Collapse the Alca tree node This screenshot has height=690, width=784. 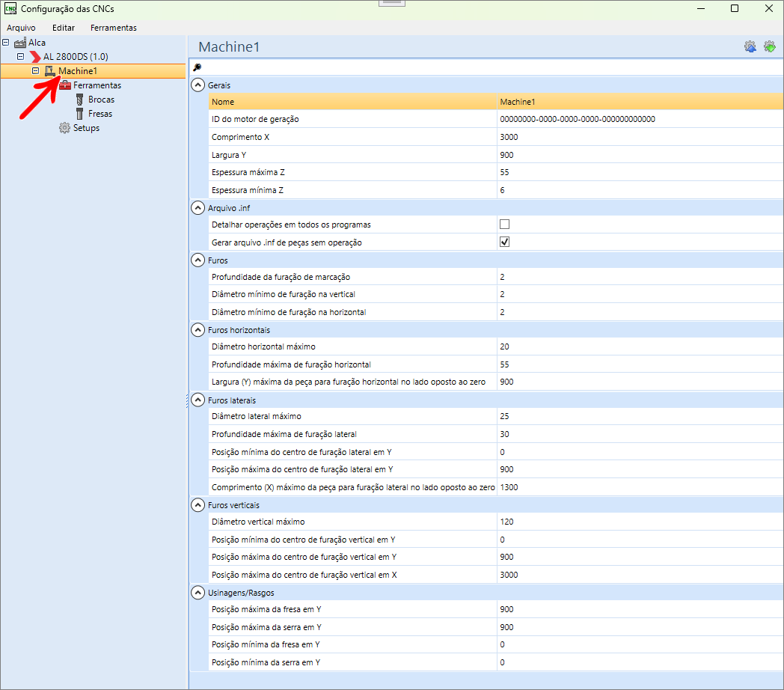5,43
